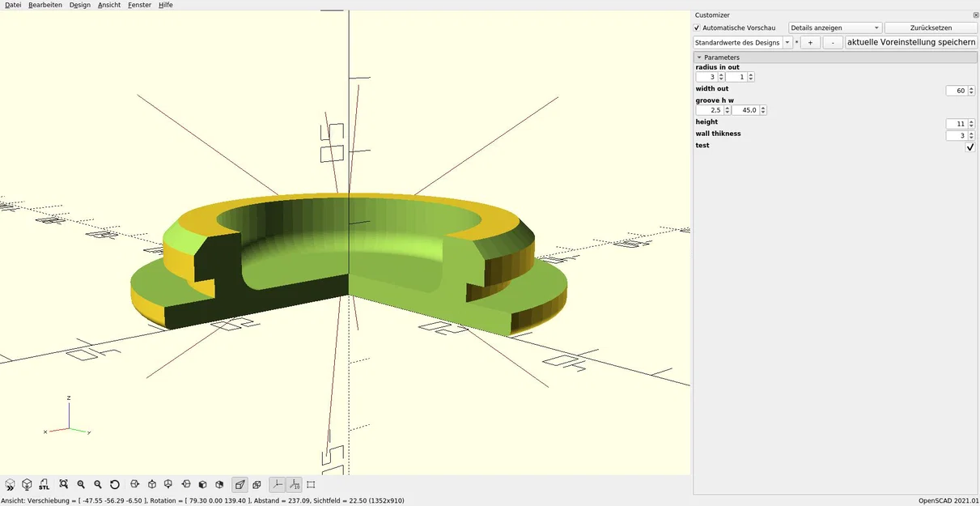
Task: Open the Datei menu
Action: (13, 5)
